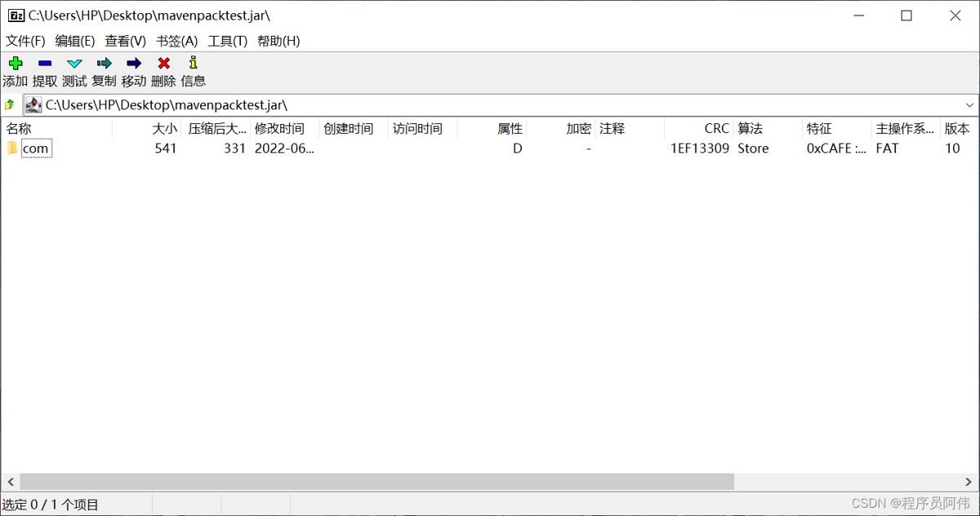Click host OS value FAT
The width and height of the screenshot is (980, 516).
click(x=887, y=149)
